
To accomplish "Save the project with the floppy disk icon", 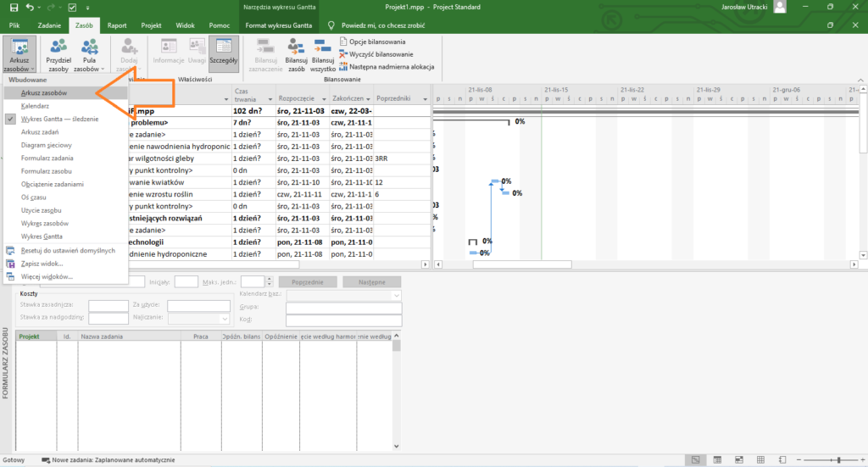I will coord(15,8).
